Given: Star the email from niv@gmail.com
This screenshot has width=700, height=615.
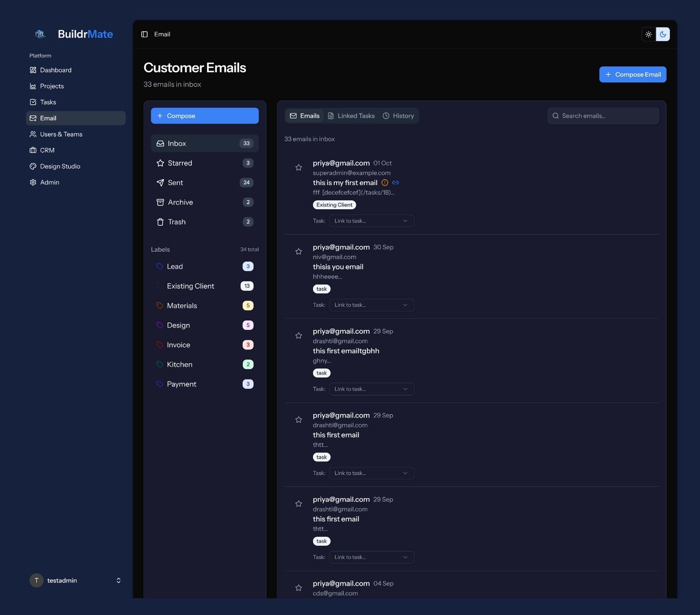Looking at the screenshot, I should pyautogui.click(x=298, y=251).
